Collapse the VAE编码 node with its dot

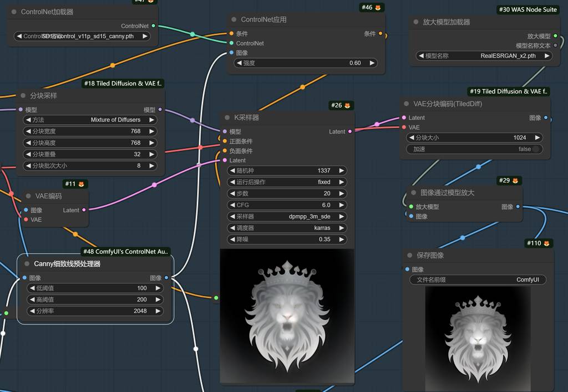(x=28, y=196)
